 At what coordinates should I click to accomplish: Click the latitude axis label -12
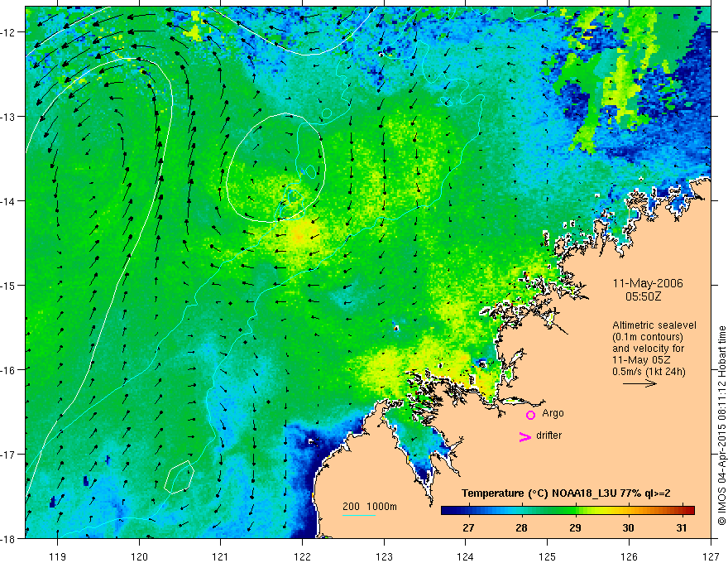8,32
